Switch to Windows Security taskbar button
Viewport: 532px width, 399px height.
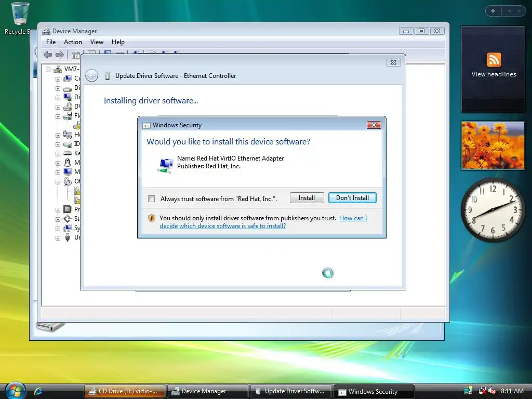tap(374, 392)
